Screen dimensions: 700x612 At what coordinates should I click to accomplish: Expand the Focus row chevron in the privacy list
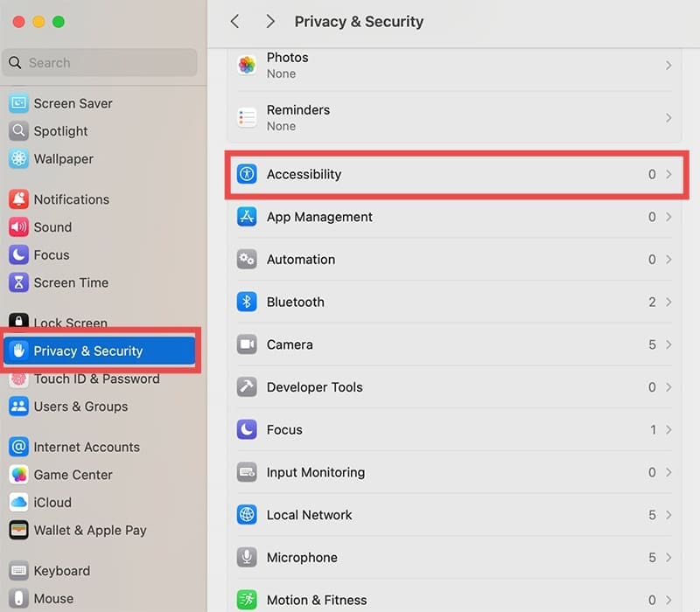668,430
